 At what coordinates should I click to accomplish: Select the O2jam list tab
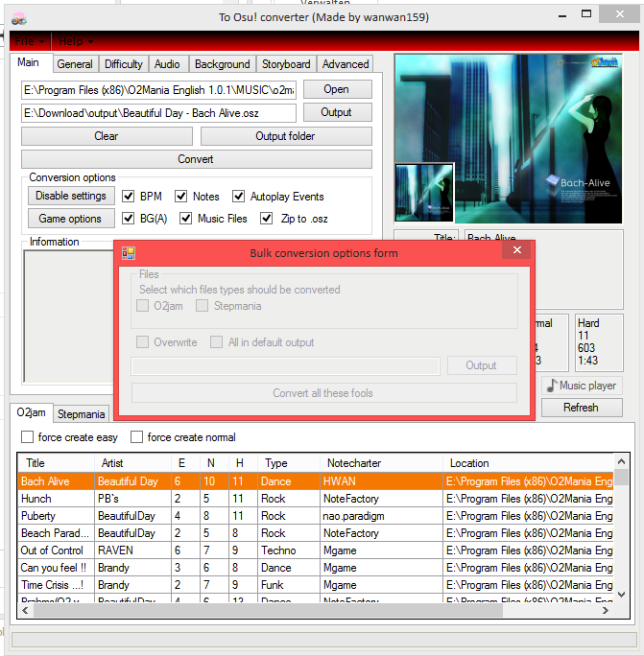[x=31, y=413]
